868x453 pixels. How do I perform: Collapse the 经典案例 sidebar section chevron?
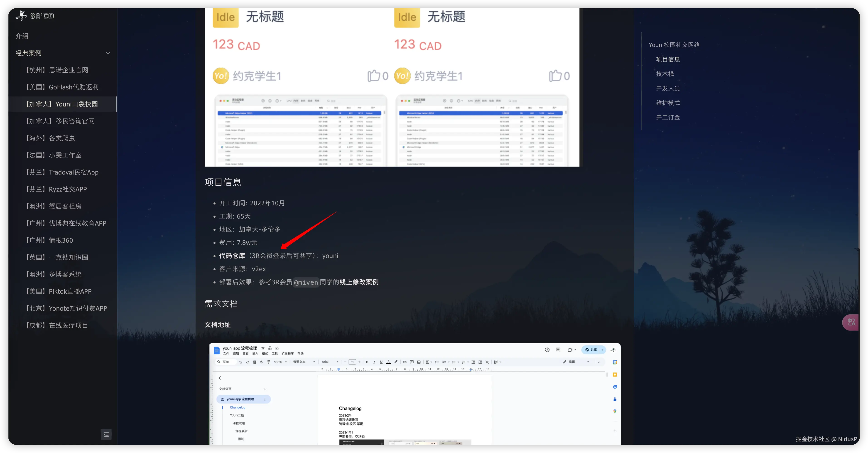[x=108, y=53]
